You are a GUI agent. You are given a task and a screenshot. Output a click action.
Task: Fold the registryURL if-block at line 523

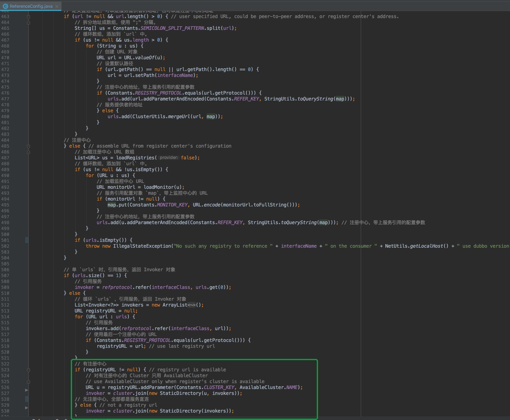28,370
